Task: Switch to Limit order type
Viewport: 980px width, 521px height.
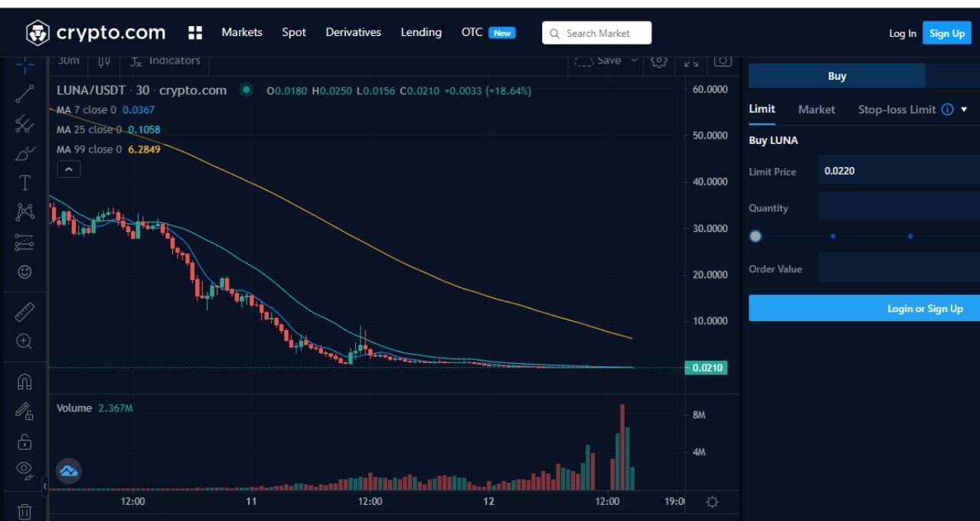Action: coord(762,109)
